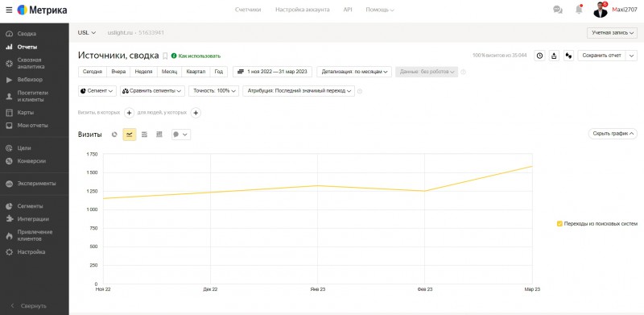Open the hamburger menu beside Метрика logo

coord(9,10)
